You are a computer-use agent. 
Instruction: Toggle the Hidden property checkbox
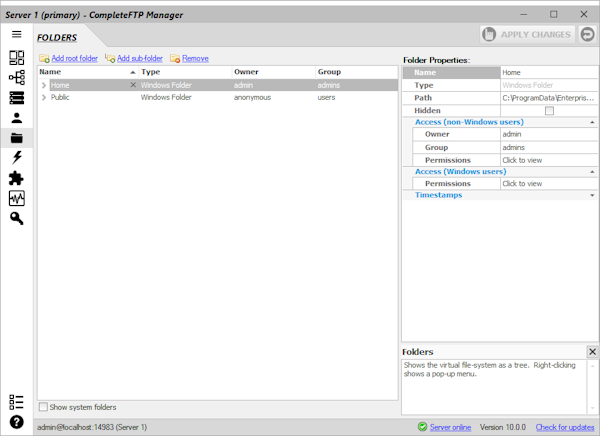548,111
